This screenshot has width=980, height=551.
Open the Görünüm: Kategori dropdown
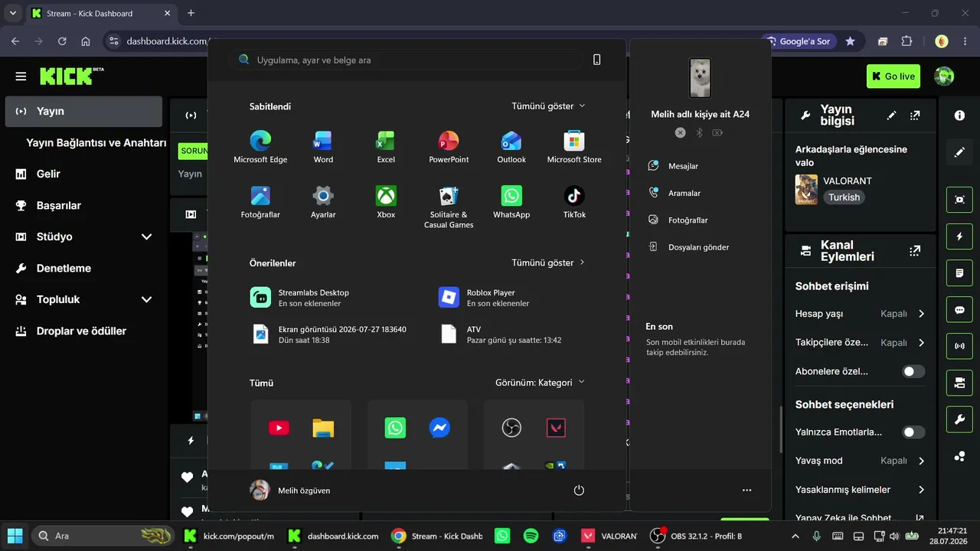pyautogui.click(x=540, y=383)
